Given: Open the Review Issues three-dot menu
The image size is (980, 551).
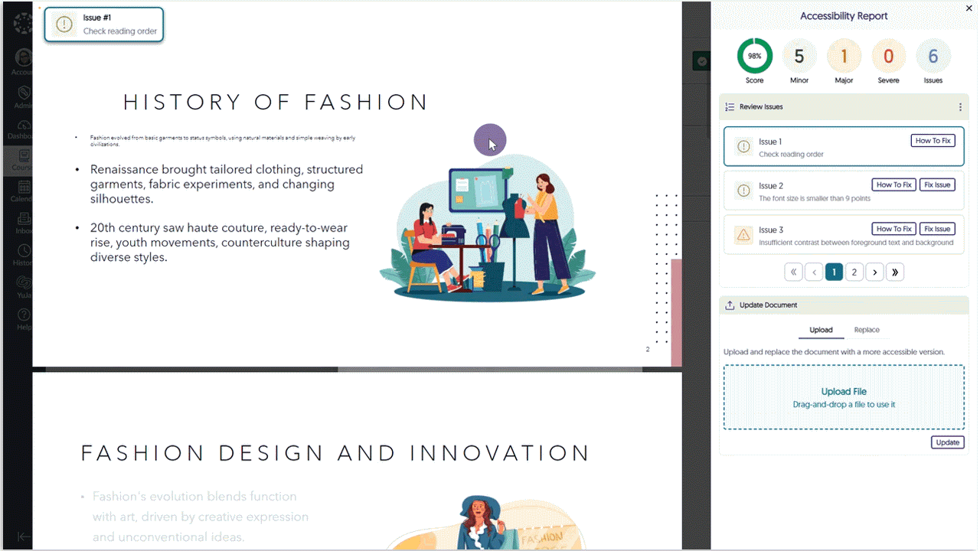Looking at the screenshot, I should 960,107.
